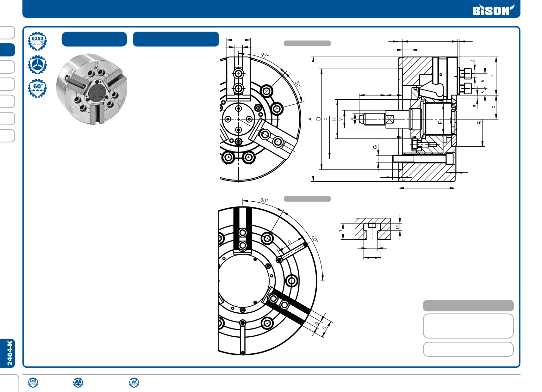Click the large three-jaw chuck badge icon
This screenshot has height=392, width=542.
pos(37,65)
